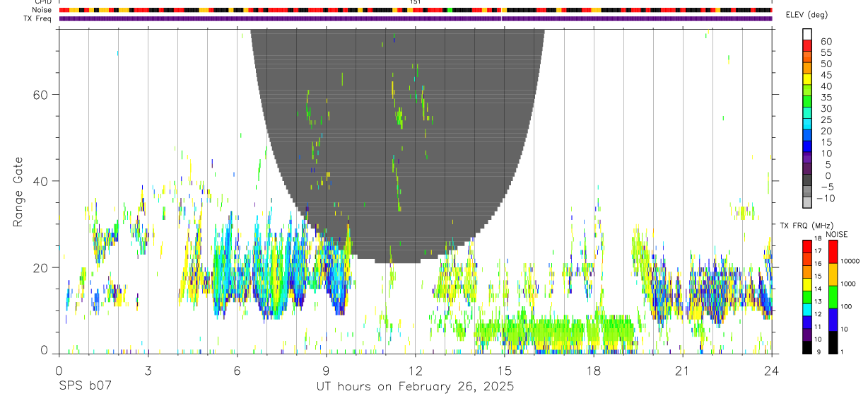Click the '-10' label on ELEV color bar
This screenshot has height=401, width=868.
click(824, 197)
